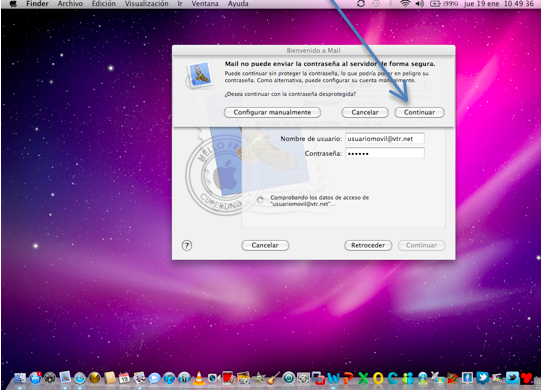Click the Nombre de usuario field
Screen dimensions: 541x390
pos(385,139)
